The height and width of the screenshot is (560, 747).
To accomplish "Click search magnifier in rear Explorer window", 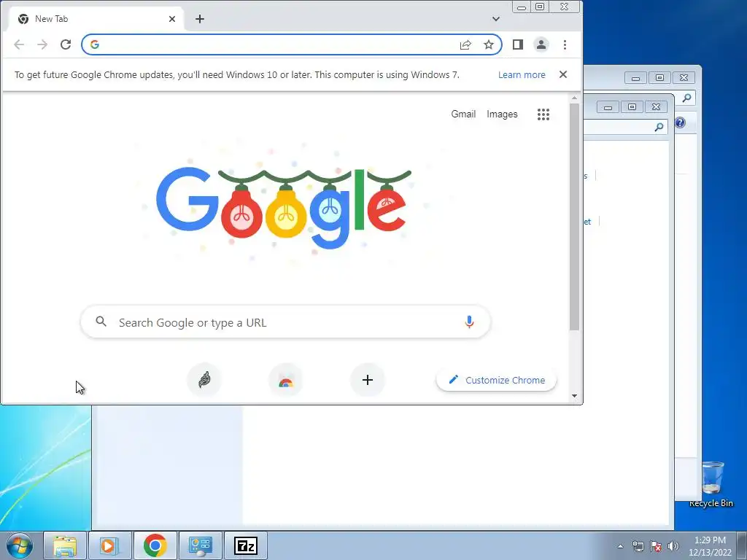I will [686, 98].
